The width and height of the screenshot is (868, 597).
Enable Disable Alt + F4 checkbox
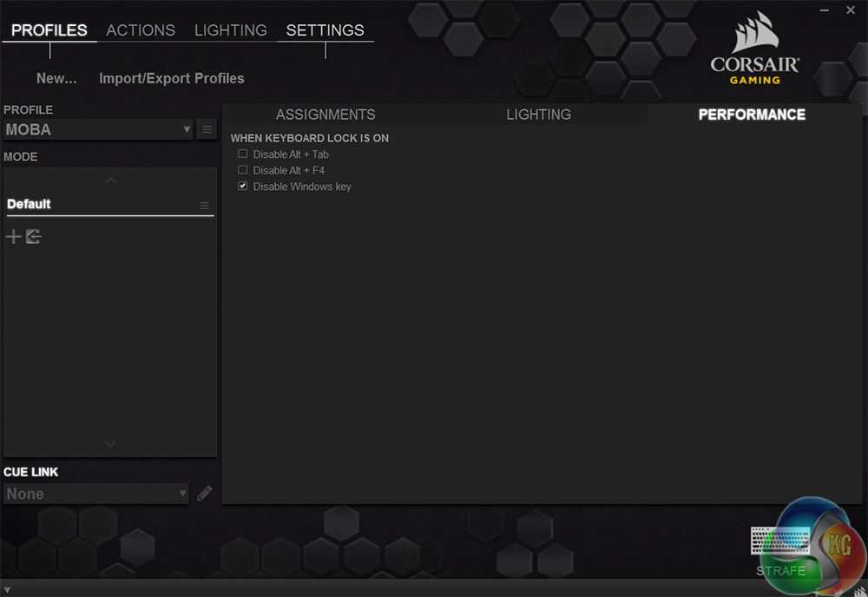[242, 170]
